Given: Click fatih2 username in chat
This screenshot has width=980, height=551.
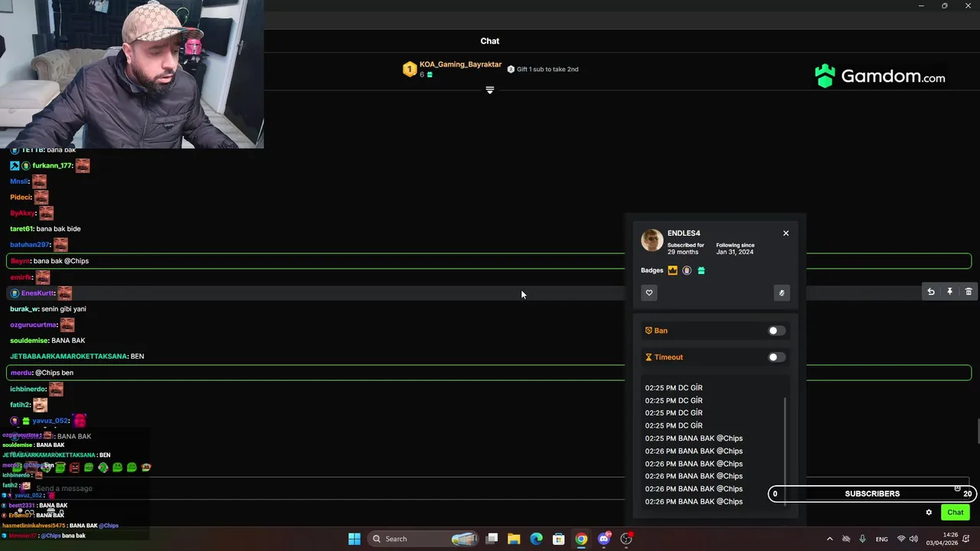Looking at the screenshot, I should pos(20,405).
